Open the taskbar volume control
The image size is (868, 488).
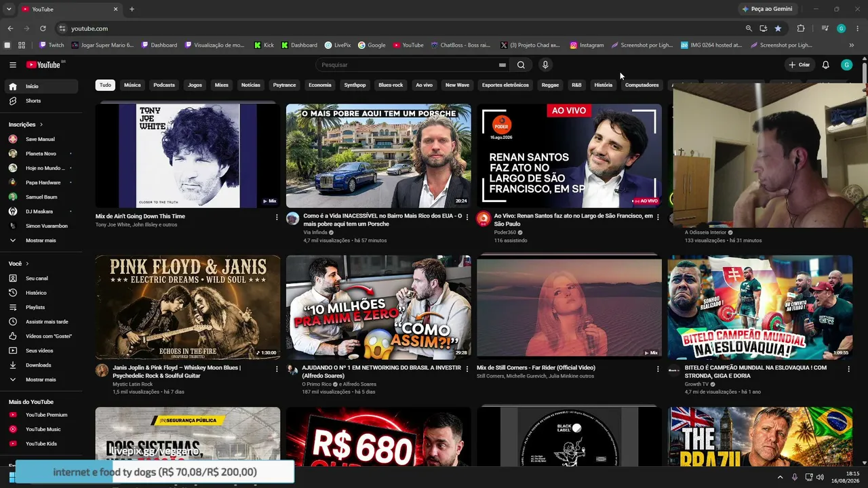pos(821,477)
